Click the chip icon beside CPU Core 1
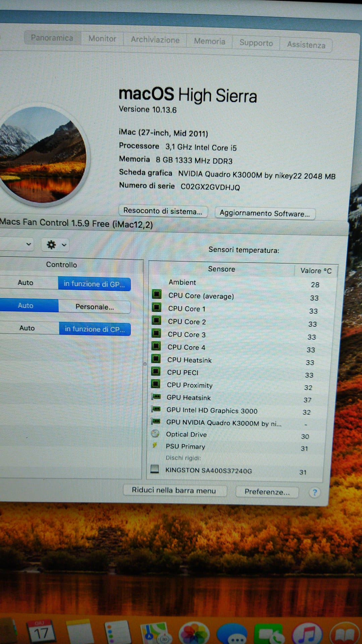The image size is (362, 644). click(x=156, y=307)
